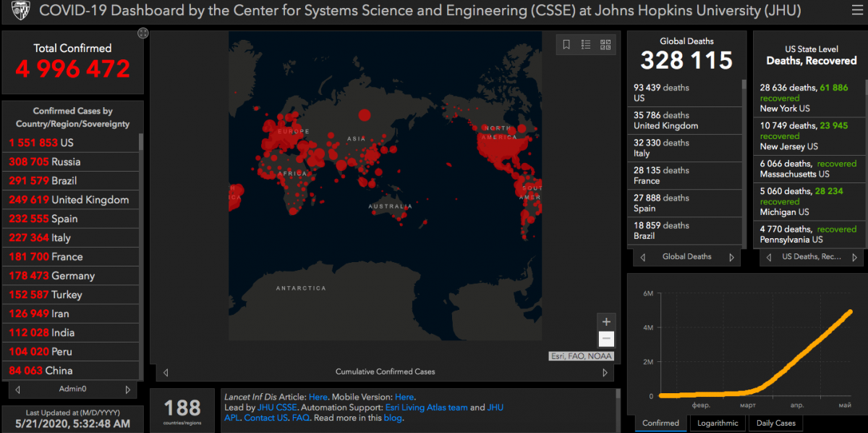This screenshot has height=433, width=868.
Task: Switch chart to Logarithmic tab
Action: click(x=718, y=424)
